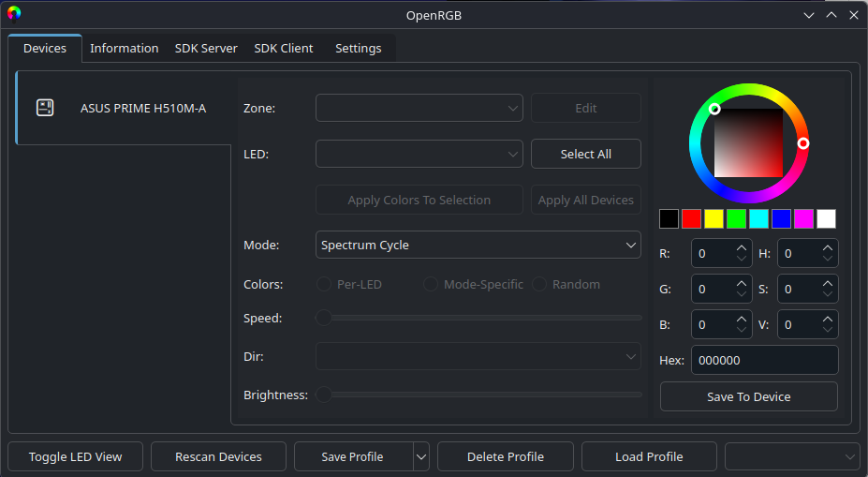Click the Hex color input field
Viewport: 868px width, 477px height.
(x=764, y=360)
